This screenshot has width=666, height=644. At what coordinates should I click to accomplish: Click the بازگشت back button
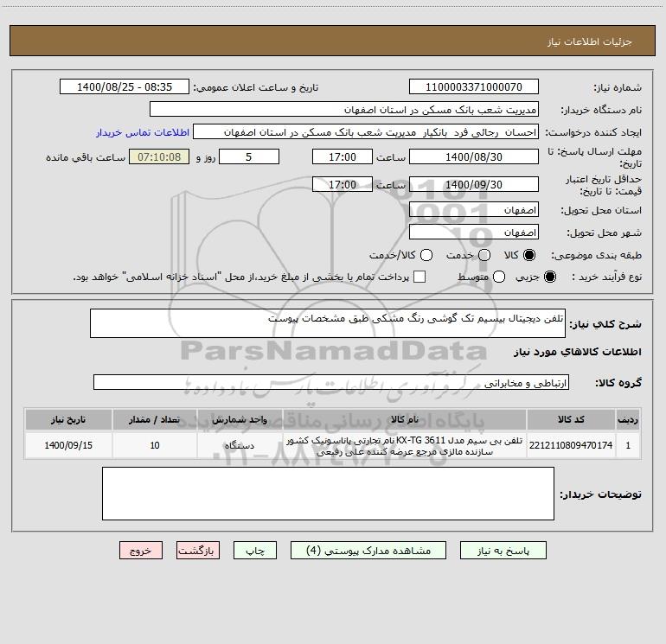[198, 551]
